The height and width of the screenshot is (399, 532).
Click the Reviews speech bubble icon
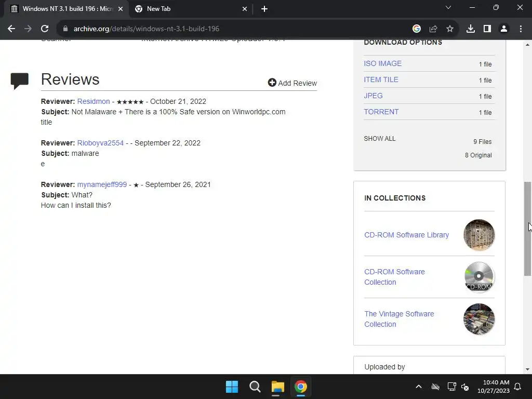click(20, 81)
